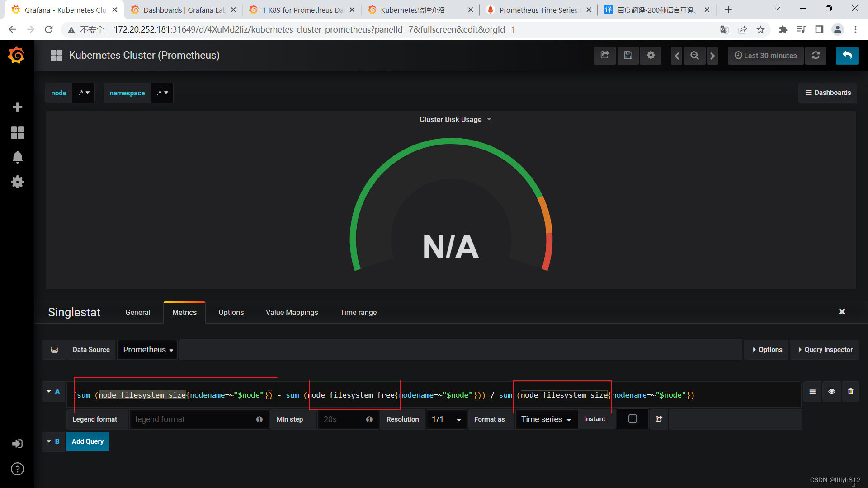Toggle query A visibility eye
Screen dimensions: 868x488
(831, 391)
